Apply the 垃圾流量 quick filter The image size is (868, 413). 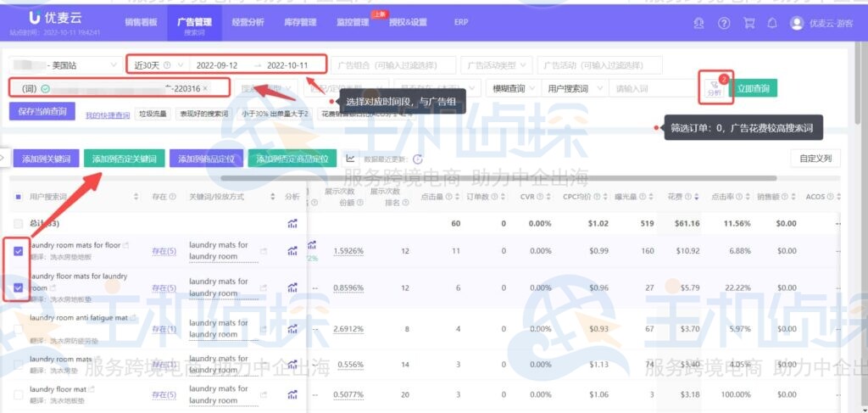click(153, 114)
